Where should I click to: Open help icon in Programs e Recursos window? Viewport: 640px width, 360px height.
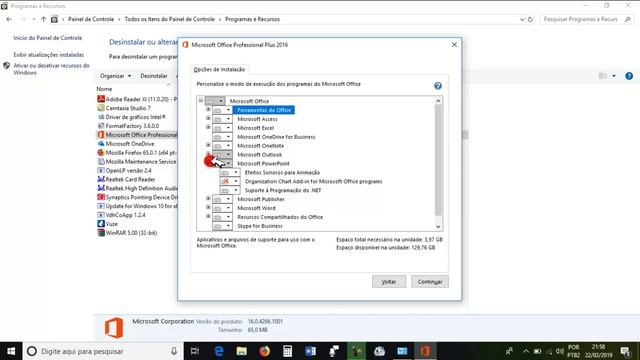coord(629,76)
